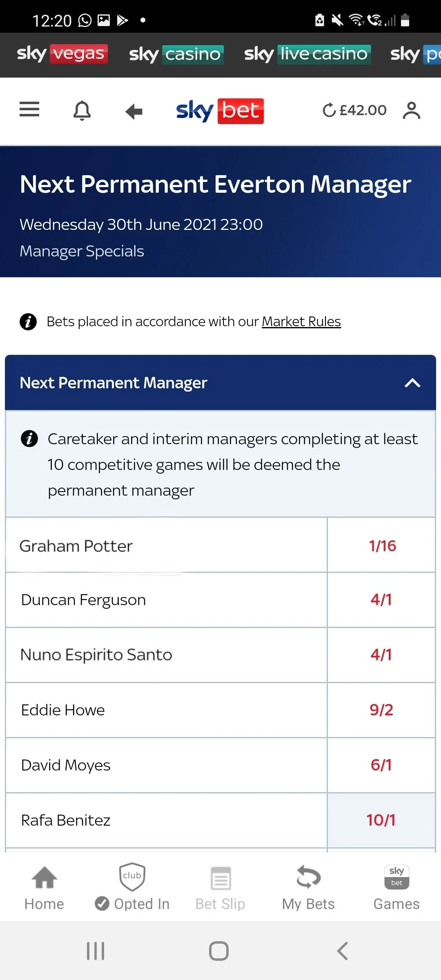Tap the Manager Specials link
Image resolution: width=441 pixels, height=980 pixels.
tap(82, 251)
